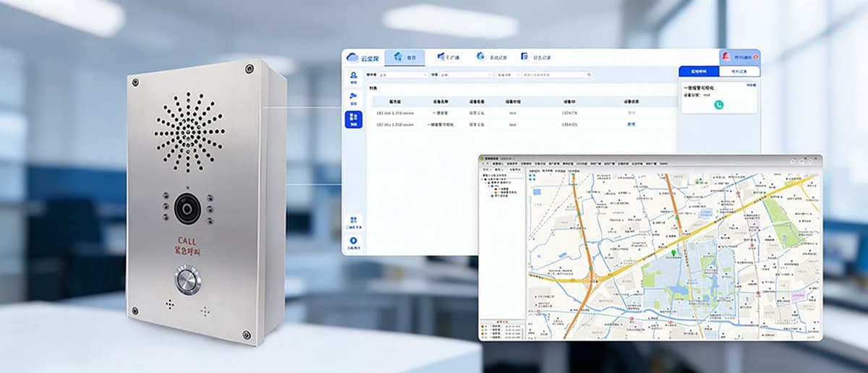Select the person icon in left sidebar
868x373 pixels.
353,76
